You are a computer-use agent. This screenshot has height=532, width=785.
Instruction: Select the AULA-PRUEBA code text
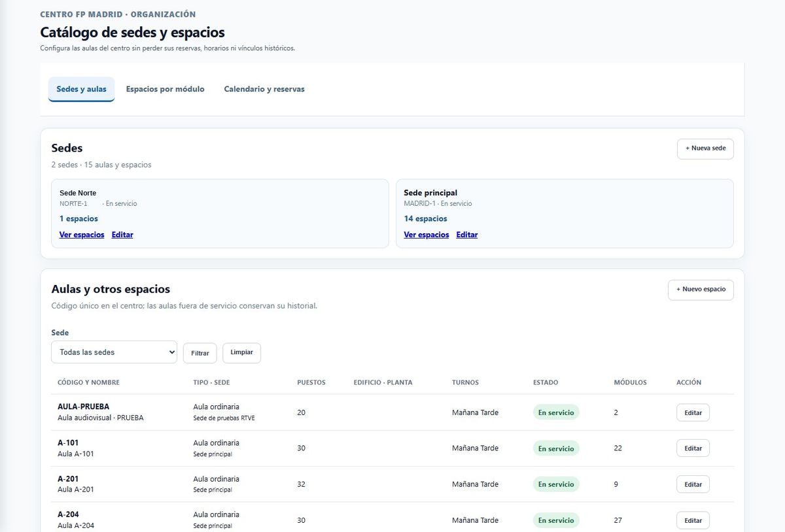point(84,407)
